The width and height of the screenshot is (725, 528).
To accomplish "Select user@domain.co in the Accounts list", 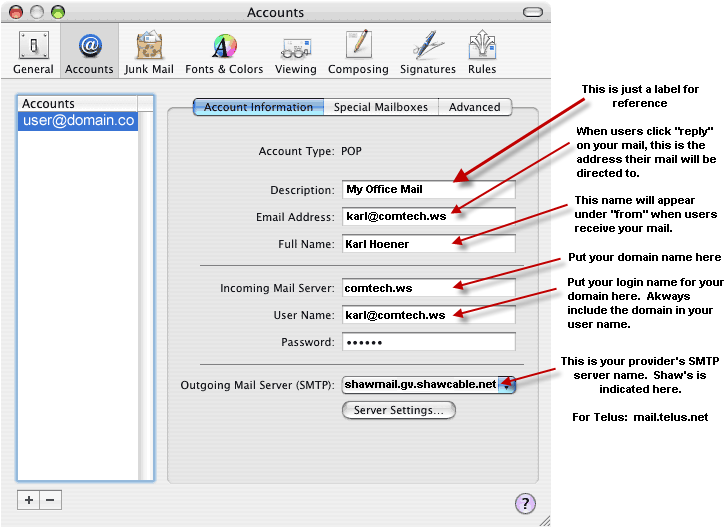I will pos(78,121).
